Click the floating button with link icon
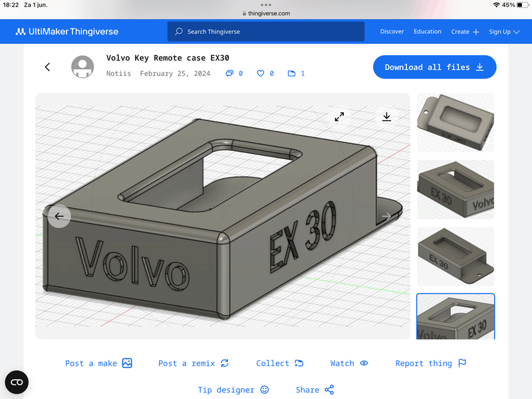The image size is (532, 399). 17,382
